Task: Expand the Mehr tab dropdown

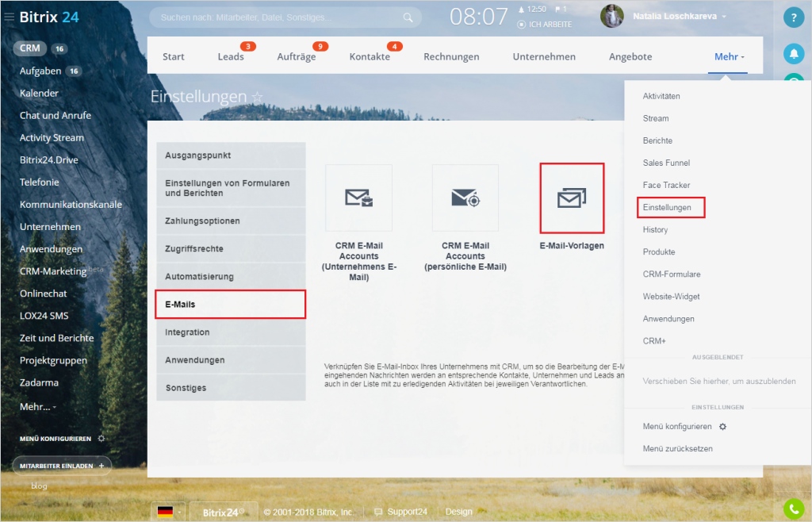Action: [730, 56]
